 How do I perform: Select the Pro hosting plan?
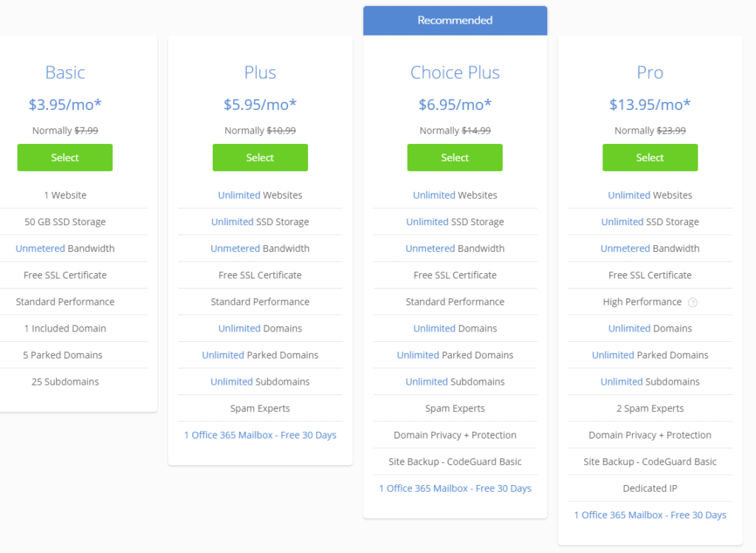650,157
